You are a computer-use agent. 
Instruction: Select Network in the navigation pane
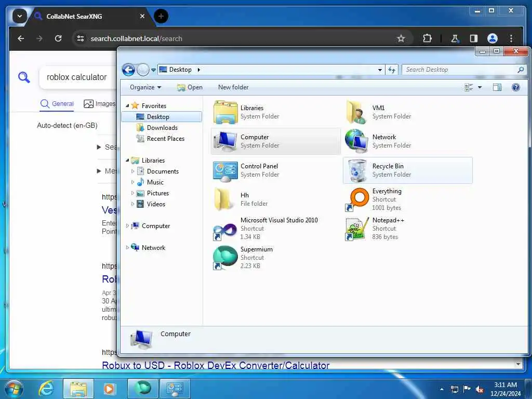153,248
